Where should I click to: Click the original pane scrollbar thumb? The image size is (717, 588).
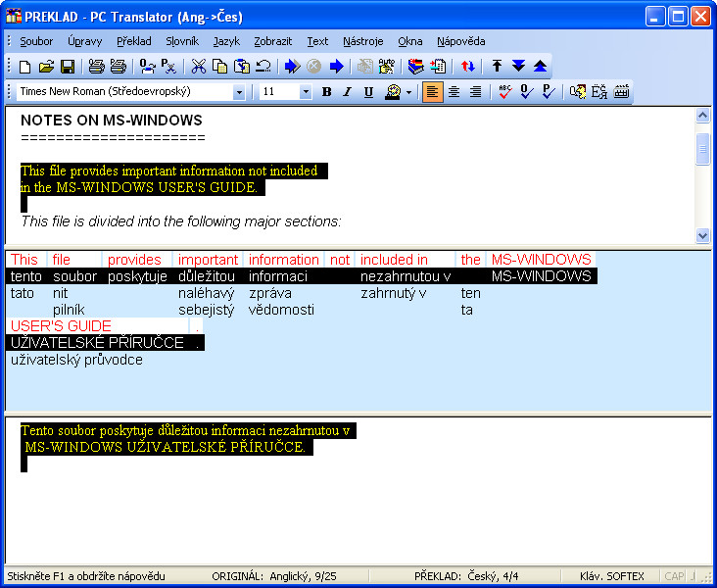point(703,148)
